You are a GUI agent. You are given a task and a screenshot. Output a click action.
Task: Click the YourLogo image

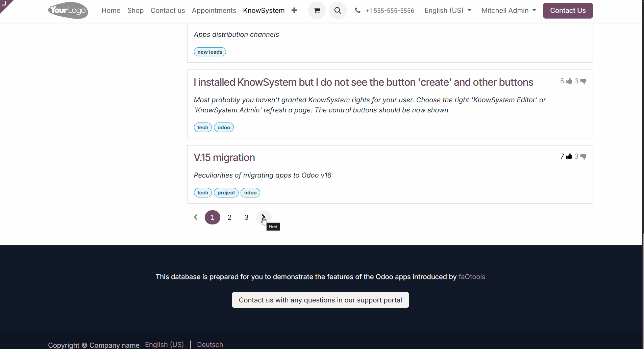click(68, 10)
